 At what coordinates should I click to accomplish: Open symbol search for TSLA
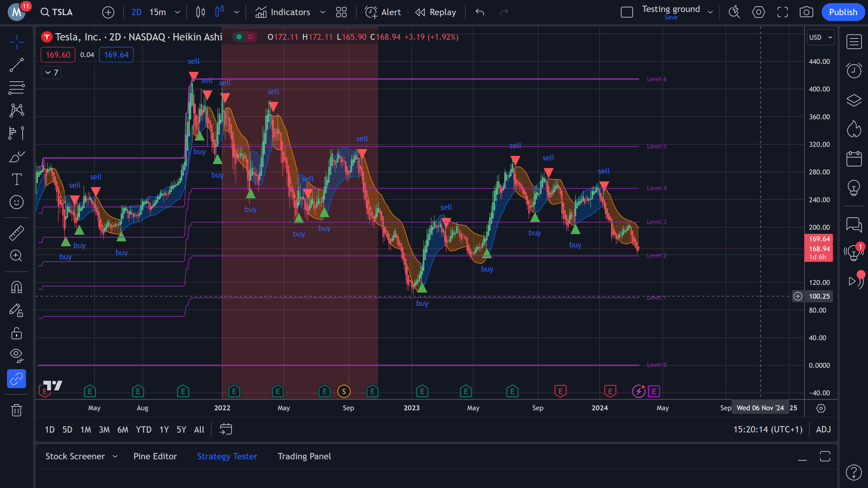click(x=57, y=12)
